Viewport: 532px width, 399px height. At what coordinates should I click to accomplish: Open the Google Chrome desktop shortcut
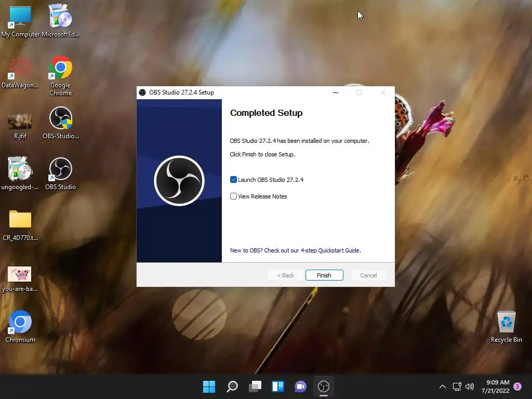coord(60,75)
